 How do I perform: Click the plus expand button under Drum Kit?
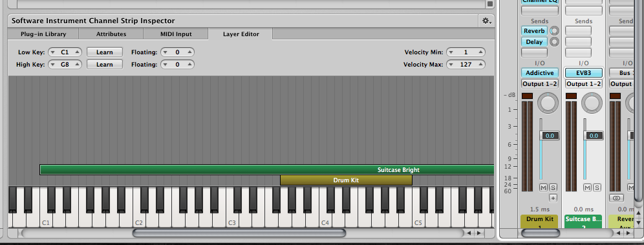553,198
